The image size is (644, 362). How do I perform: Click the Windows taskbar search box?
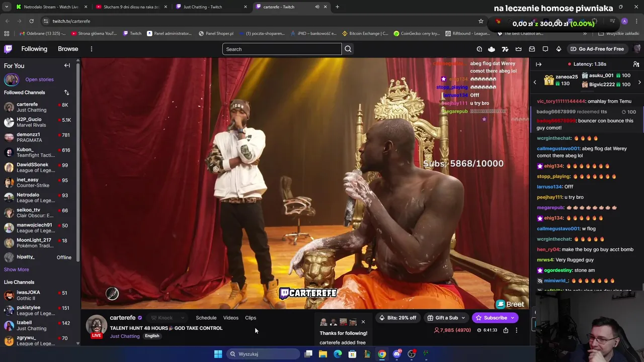(262, 354)
